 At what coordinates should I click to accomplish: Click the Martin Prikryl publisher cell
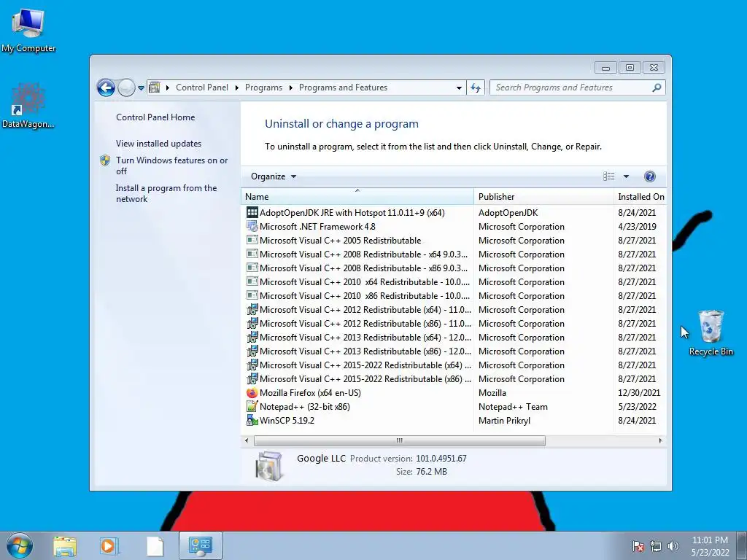click(504, 421)
